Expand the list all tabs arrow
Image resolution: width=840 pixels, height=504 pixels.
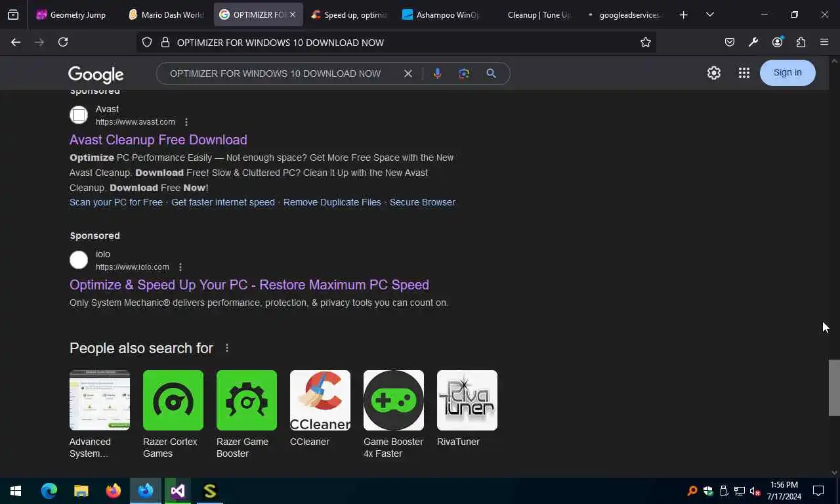coord(709,14)
